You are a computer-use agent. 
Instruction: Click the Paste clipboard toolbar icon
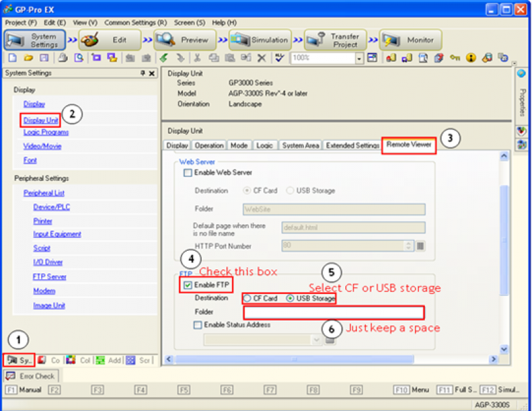pyautogui.click(x=229, y=58)
